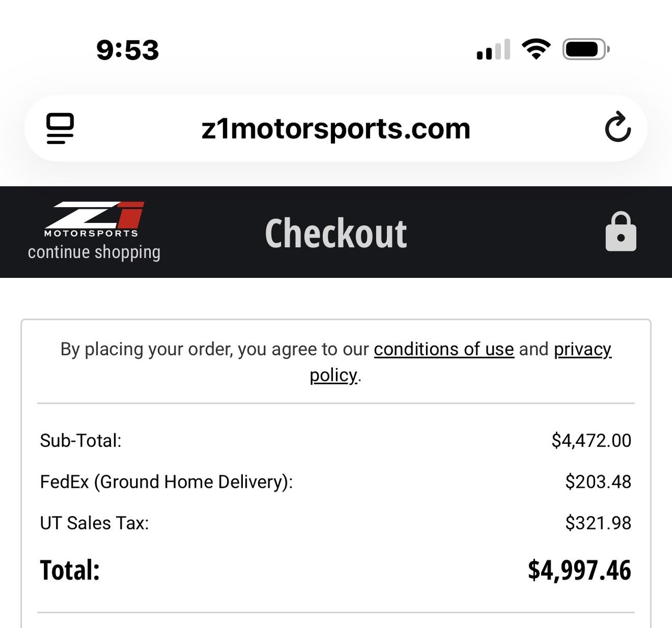
Task: Tap the Safari reader/page menu icon
Action: (x=60, y=128)
